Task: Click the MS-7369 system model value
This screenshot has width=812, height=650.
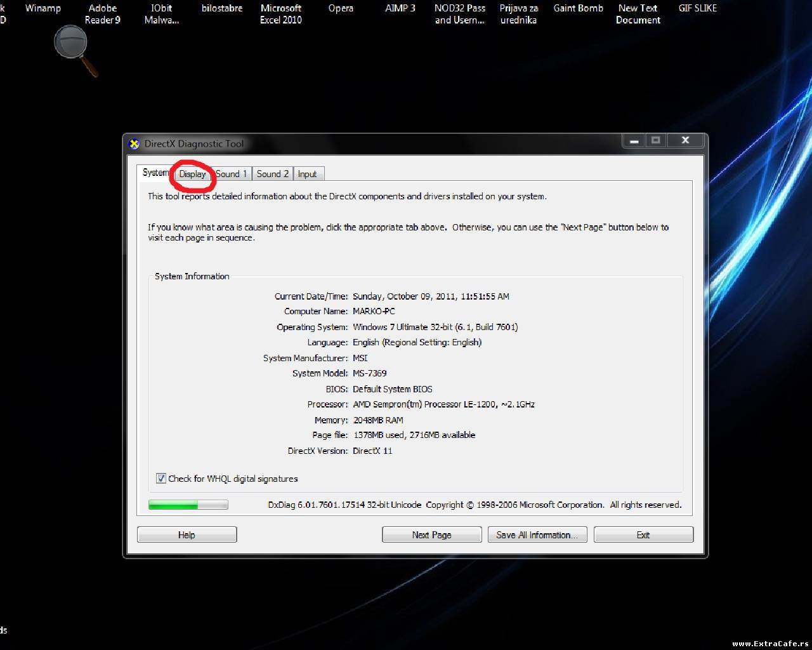Action: [370, 373]
